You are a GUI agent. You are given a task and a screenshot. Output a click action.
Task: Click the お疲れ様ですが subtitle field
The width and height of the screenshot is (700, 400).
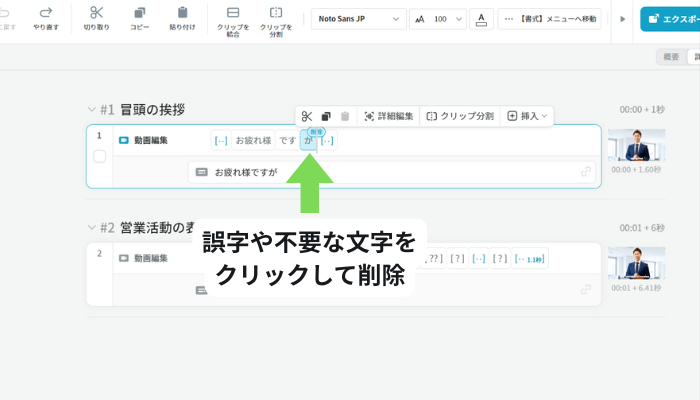(x=392, y=172)
